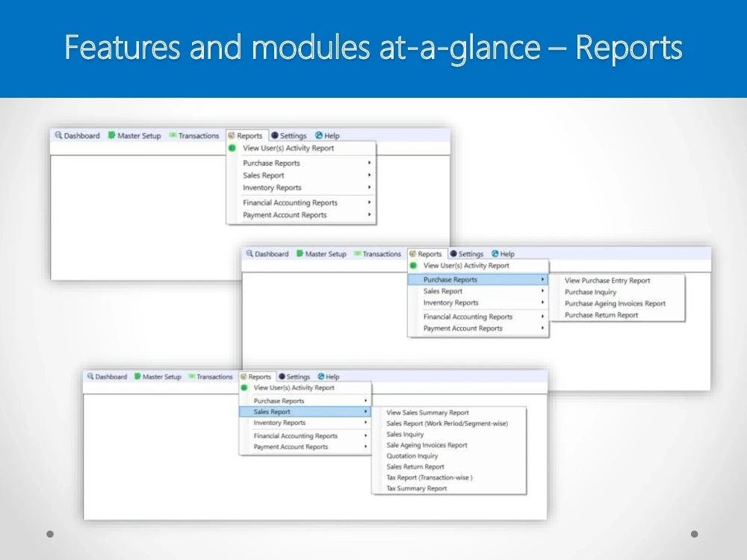Click Help globe icon in bottom window
Image resolution: width=747 pixels, height=560 pixels.
coord(321,376)
